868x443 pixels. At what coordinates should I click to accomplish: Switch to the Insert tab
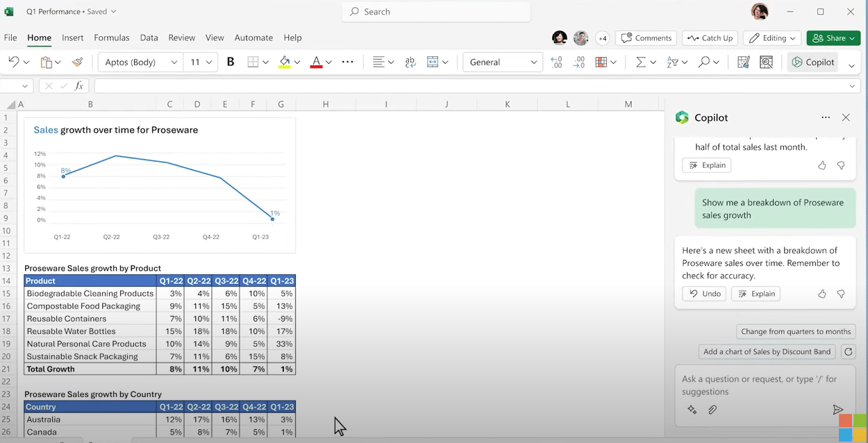tap(72, 37)
